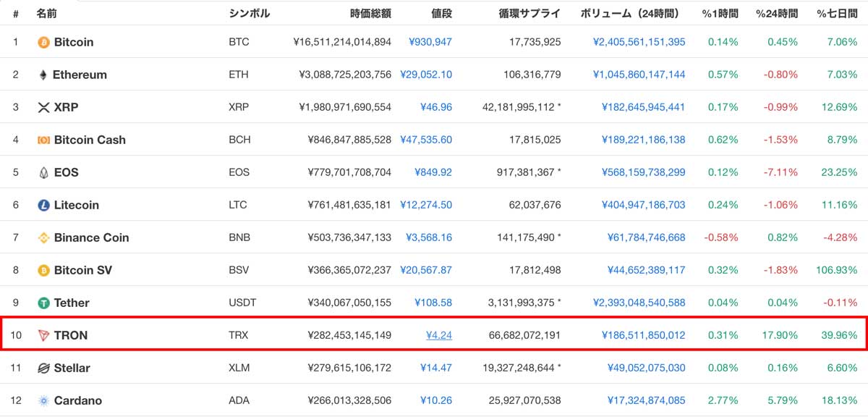Open EOS volume ¥568,159,738,299 link
This screenshot has height=417, width=868.
click(644, 172)
